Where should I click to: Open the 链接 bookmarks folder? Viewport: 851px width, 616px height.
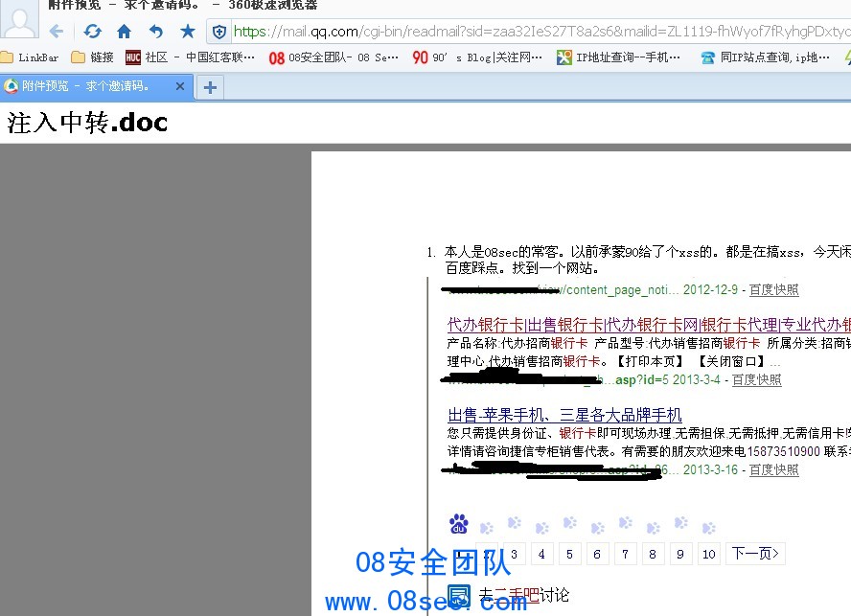(93, 57)
